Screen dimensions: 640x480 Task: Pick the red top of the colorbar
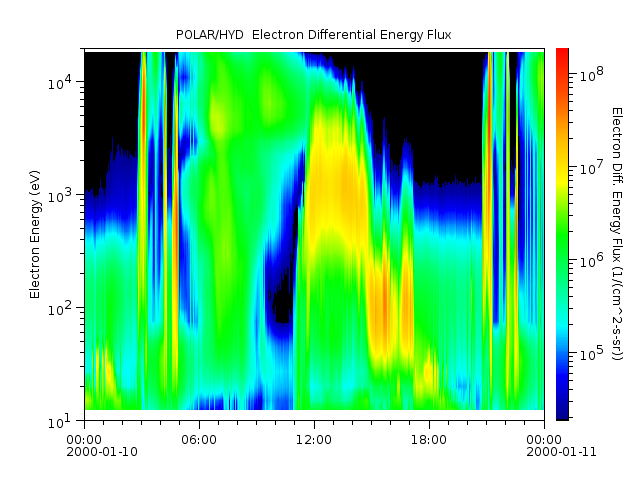[x=562, y=53]
